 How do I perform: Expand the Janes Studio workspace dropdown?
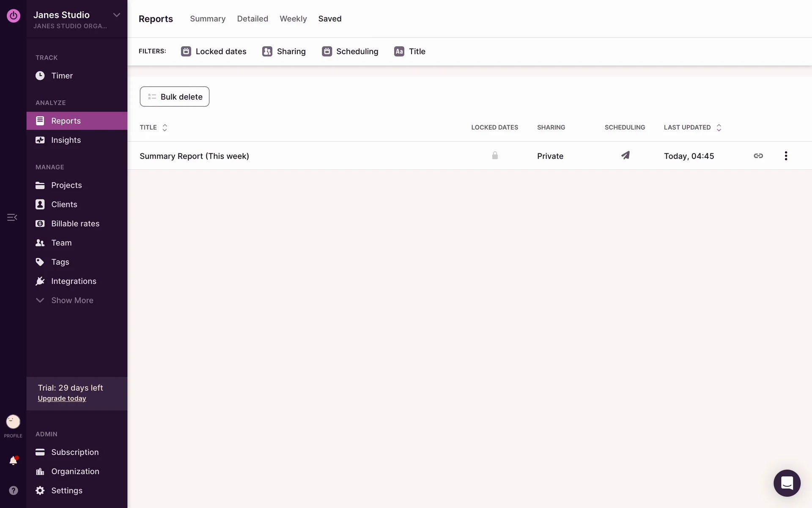[x=117, y=15]
